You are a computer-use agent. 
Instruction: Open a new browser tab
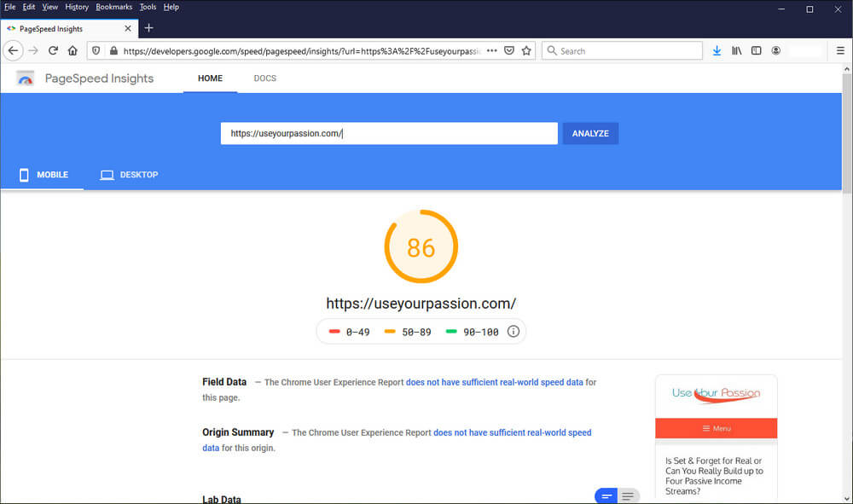[148, 28]
